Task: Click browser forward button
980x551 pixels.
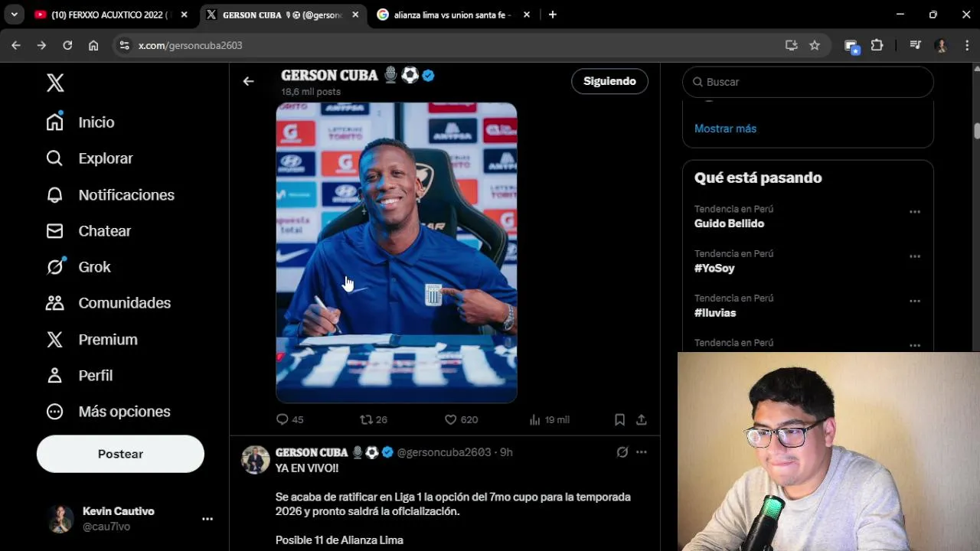Action: pos(41,45)
